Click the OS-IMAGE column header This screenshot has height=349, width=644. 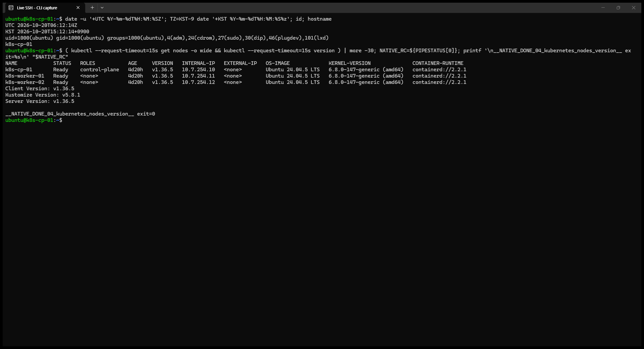tap(278, 63)
